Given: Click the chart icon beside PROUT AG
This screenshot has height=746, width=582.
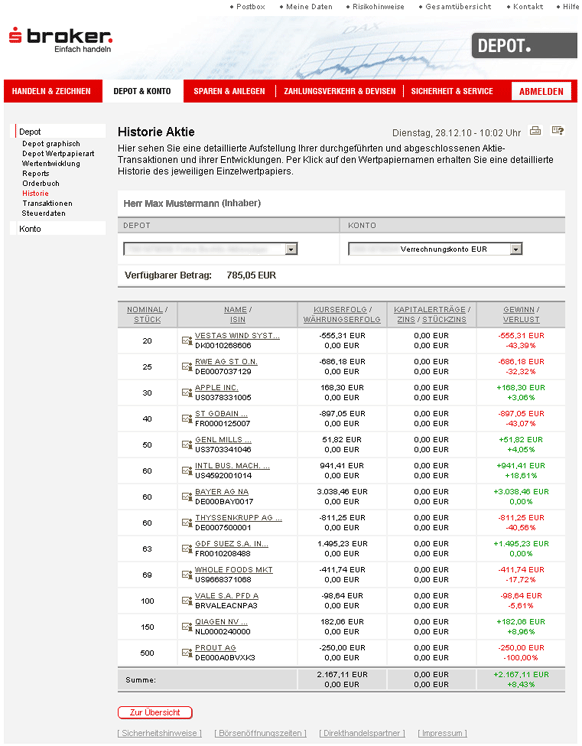Looking at the screenshot, I should pyautogui.click(x=187, y=653).
